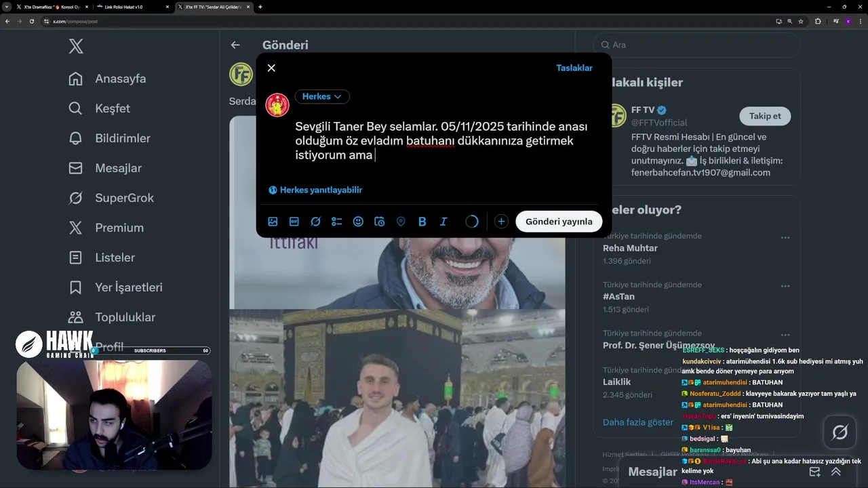Open Reha Muhtar trending topic

point(630,248)
